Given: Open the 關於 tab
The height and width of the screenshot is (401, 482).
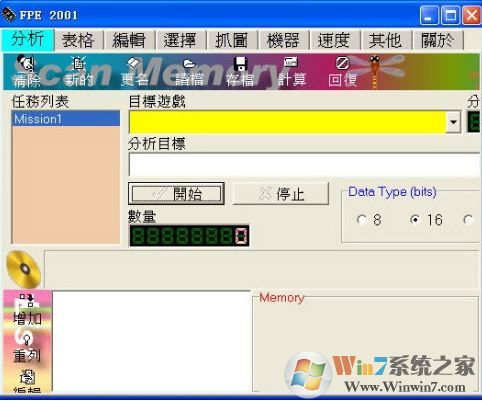Looking at the screenshot, I should [x=437, y=40].
